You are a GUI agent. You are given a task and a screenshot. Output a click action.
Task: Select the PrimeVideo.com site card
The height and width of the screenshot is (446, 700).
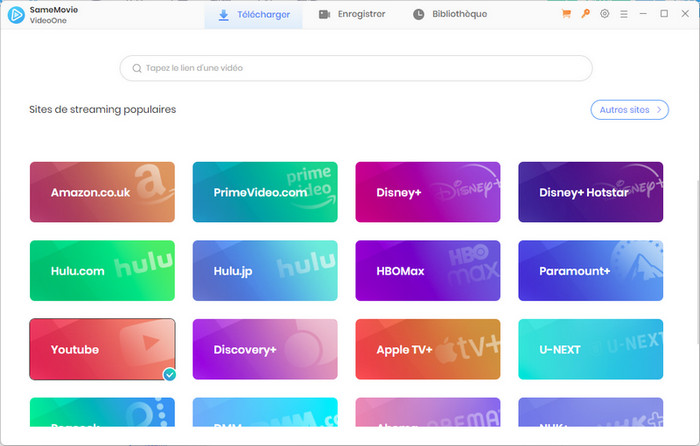click(x=265, y=192)
